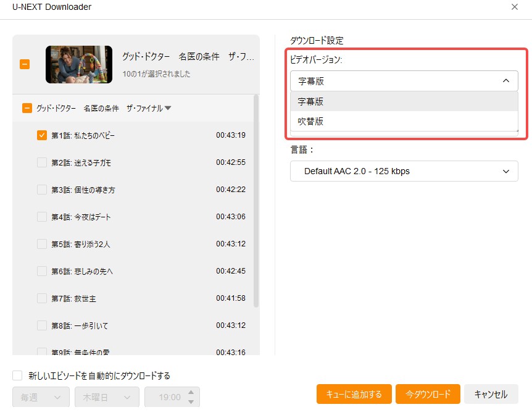532x415 pixels.
Task: Click the orange minus icon beside the thumbnail
Action: click(x=25, y=63)
